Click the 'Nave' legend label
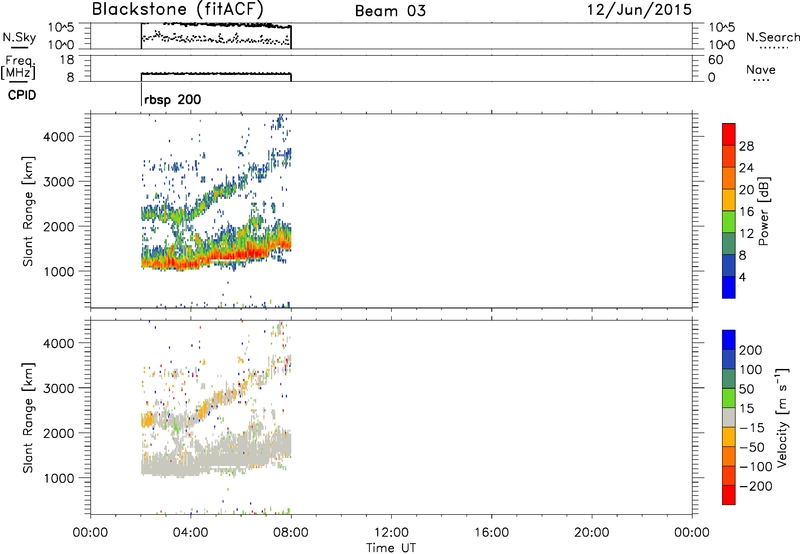 click(x=761, y=69)
